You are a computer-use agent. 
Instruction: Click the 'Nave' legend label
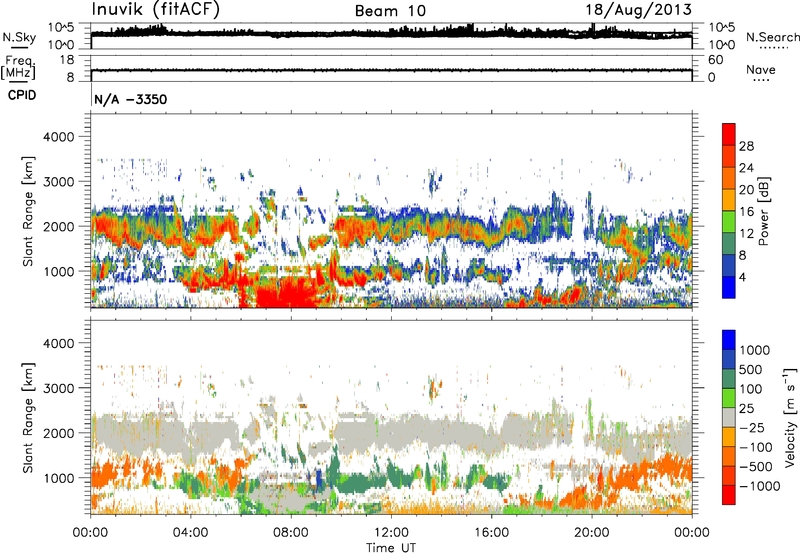click(x=761, y=69)
